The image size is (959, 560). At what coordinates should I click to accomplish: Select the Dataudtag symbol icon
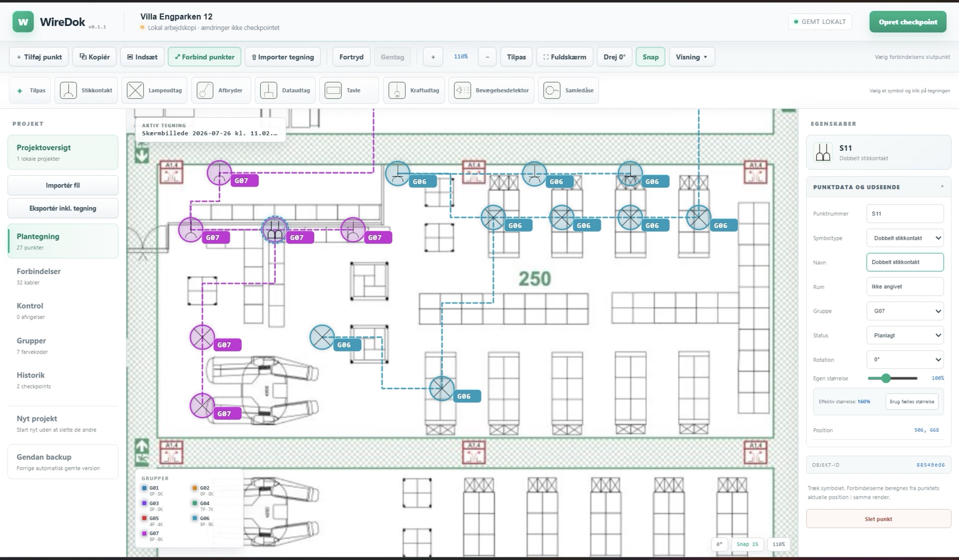pyautogui.click(x=268, y=91)
